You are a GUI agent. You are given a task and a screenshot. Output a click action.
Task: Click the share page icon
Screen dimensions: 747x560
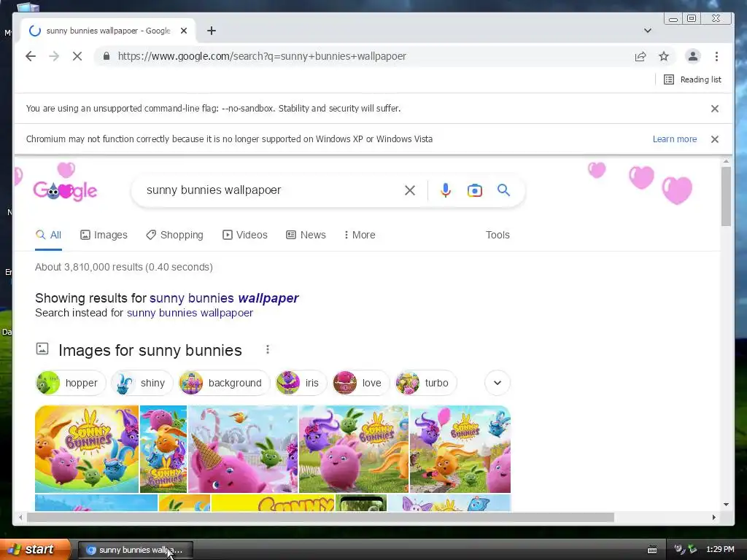coord(640,56)
